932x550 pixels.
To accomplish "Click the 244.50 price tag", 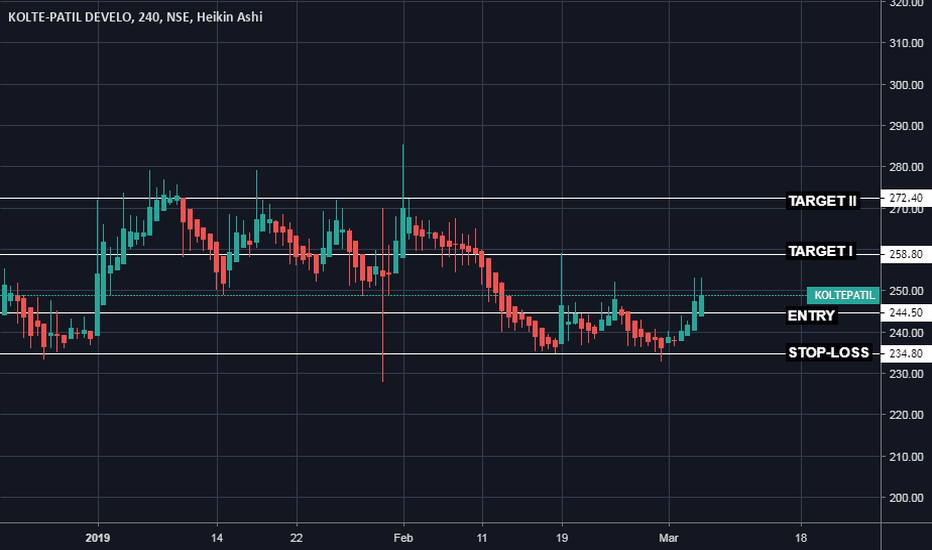I will 906,312.
